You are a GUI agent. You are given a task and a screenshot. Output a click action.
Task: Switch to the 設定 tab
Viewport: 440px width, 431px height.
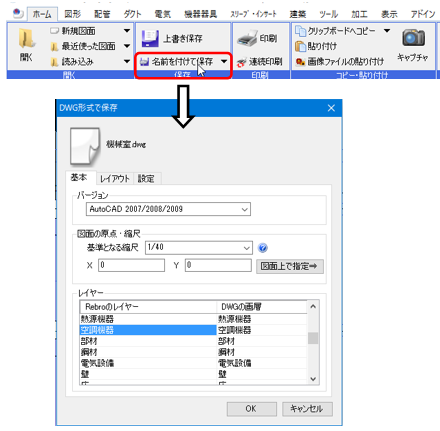(146, 179)
